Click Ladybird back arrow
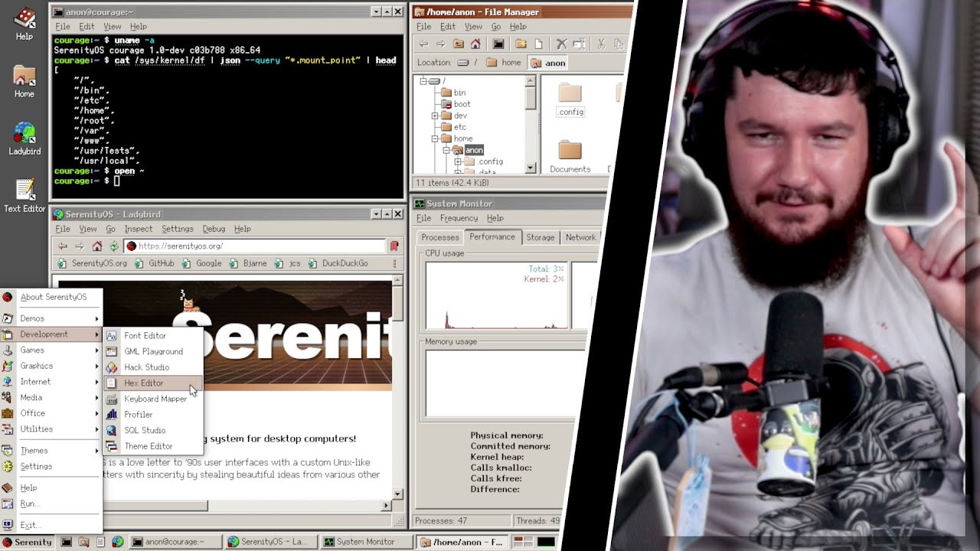This screenshot has height=551, width=980. (x=63, y=246)
